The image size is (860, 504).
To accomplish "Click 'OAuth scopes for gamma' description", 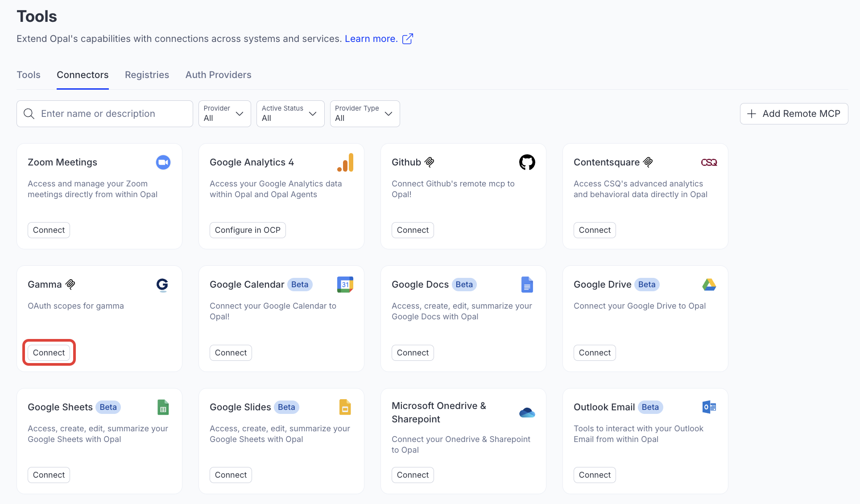I will tap(76, 306).
